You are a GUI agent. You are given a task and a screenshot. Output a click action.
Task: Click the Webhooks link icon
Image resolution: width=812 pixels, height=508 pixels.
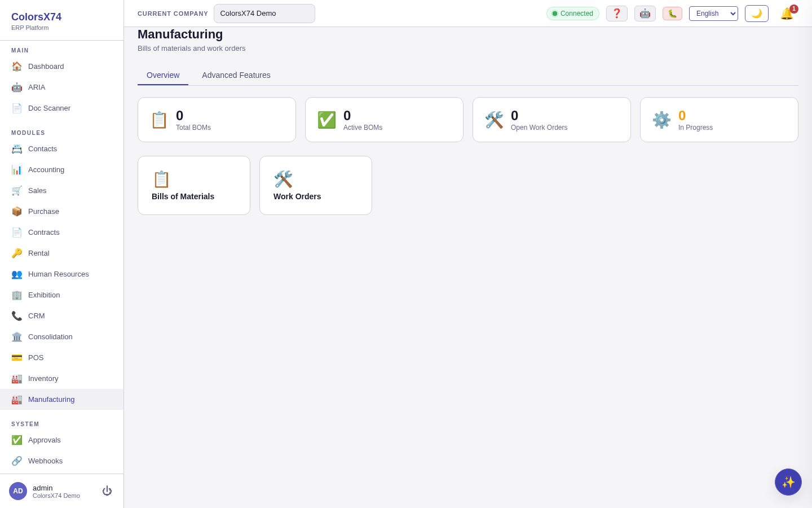[x=17, y=461]
